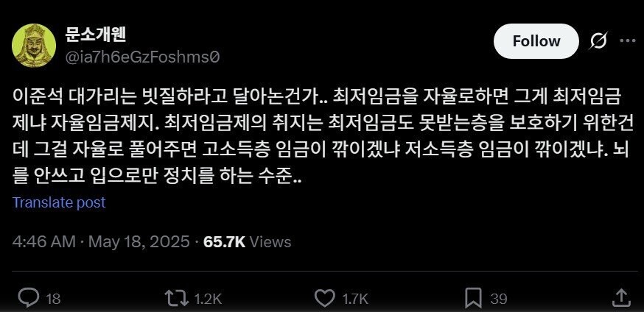Click the 18 replies count

pos(53,299)
